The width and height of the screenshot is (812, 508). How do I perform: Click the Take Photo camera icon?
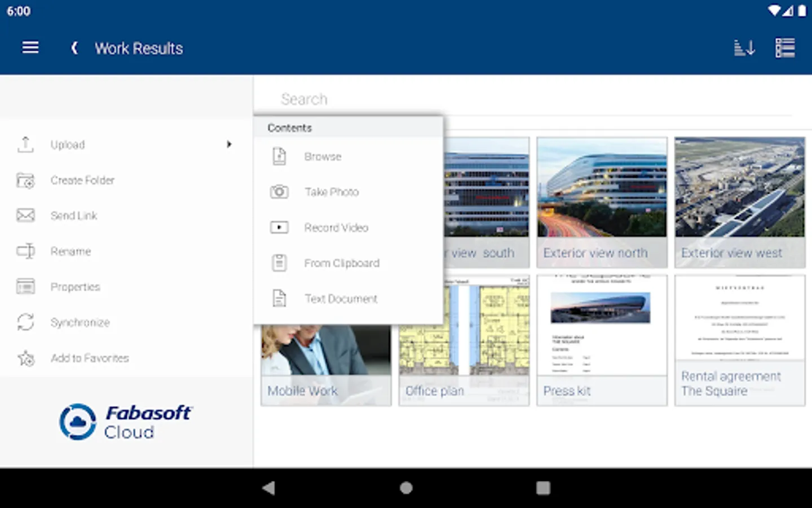pos(279,192)
